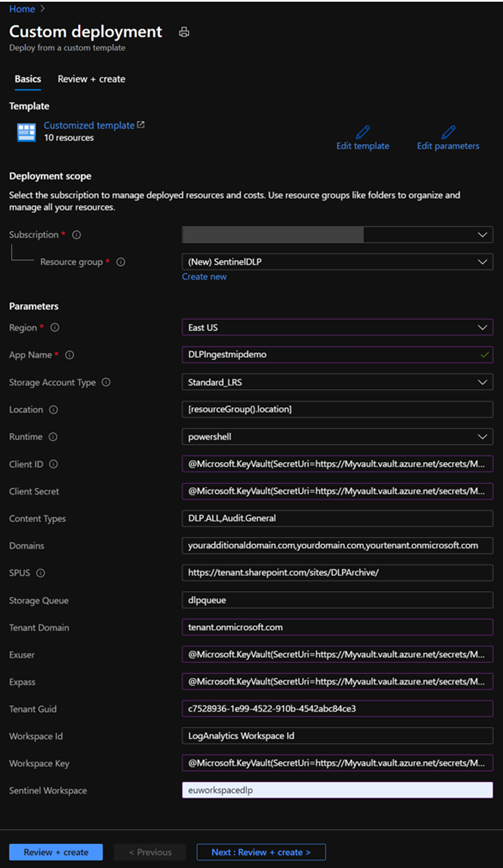Click the Content Types input field
503x868 pixels.
click(x=337, y=519)
